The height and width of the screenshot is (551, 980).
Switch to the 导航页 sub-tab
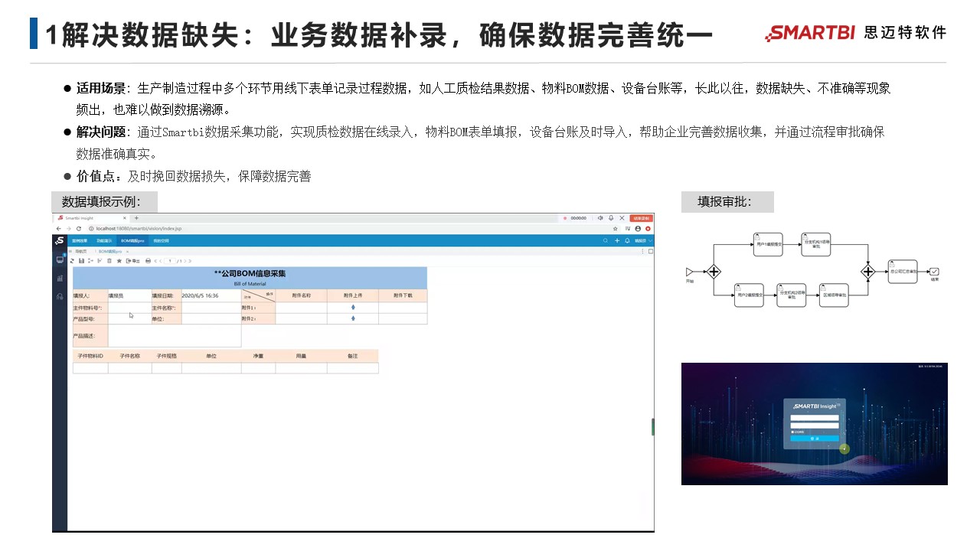80,251
